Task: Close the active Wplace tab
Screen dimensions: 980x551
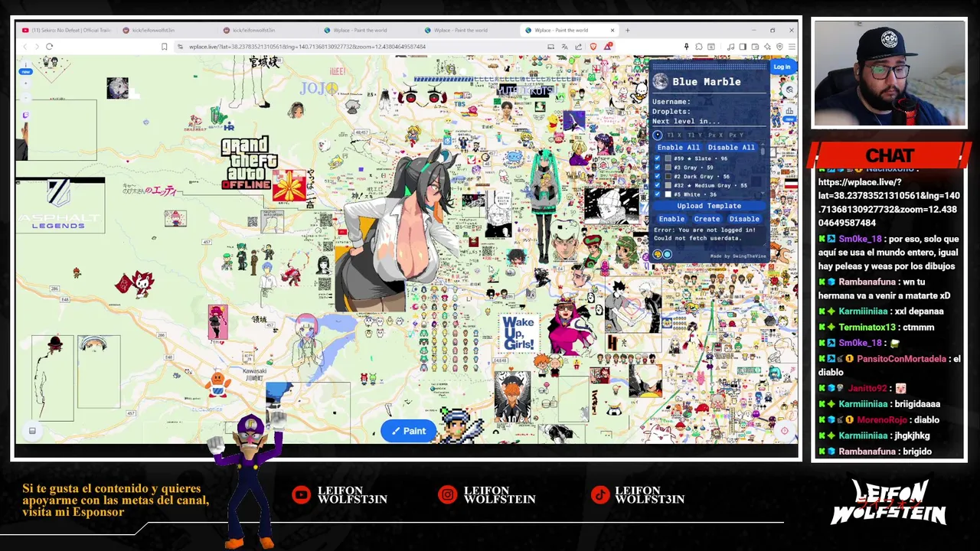Action: tap(612, 30)
